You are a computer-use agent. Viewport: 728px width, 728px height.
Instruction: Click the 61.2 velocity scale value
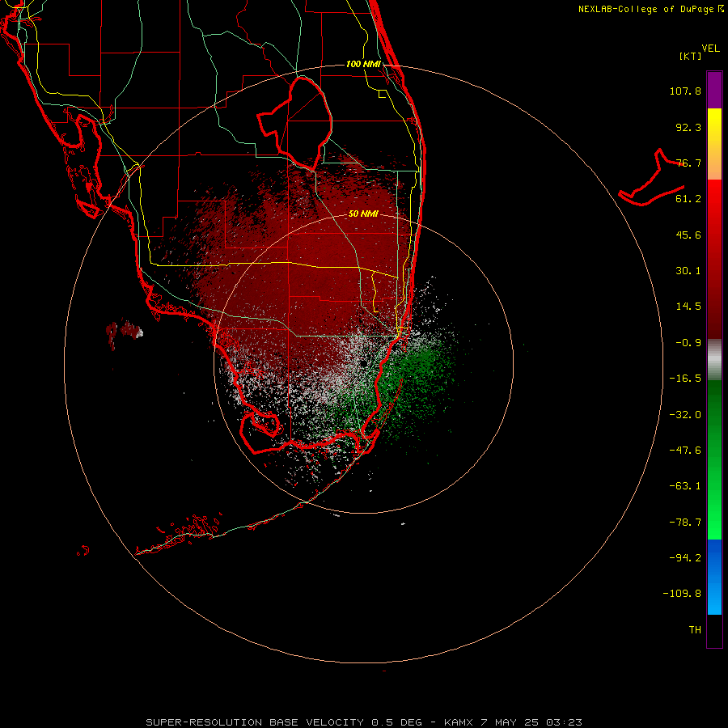(688, 199)
